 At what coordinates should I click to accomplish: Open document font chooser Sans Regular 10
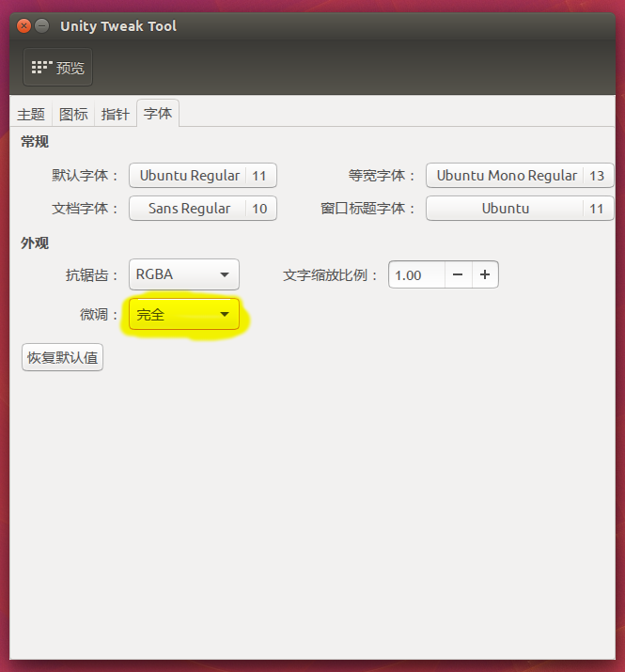pos(203,209)
